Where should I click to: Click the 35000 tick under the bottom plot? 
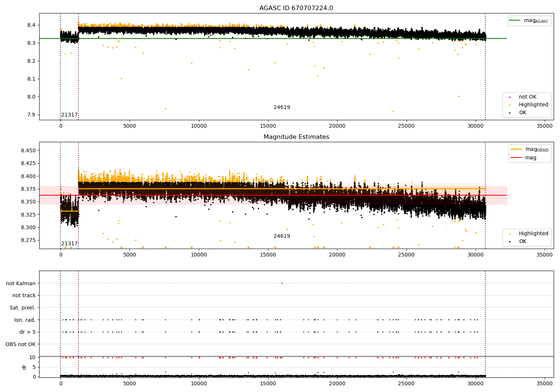pyautogui.click(x=544, y=383)
